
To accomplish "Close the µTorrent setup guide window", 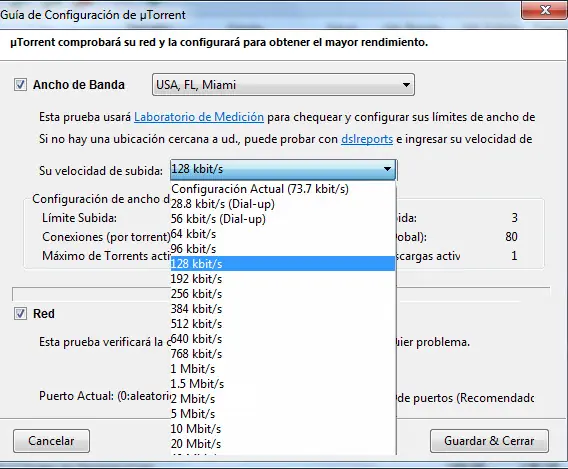I will [x=545, y=10].
